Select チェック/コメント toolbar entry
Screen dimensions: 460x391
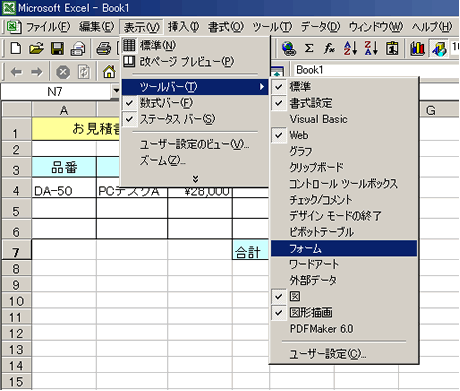(x=344, y=200)
